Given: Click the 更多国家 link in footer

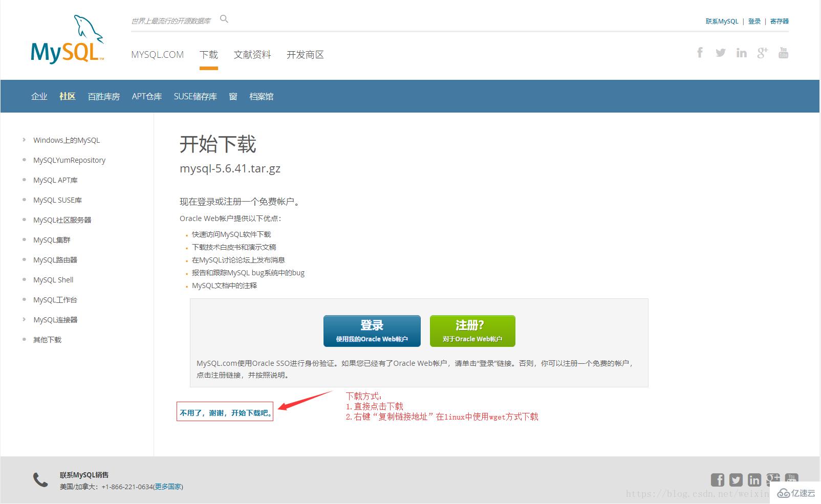Looking at the screenshot, I should [x=168, y=487].
